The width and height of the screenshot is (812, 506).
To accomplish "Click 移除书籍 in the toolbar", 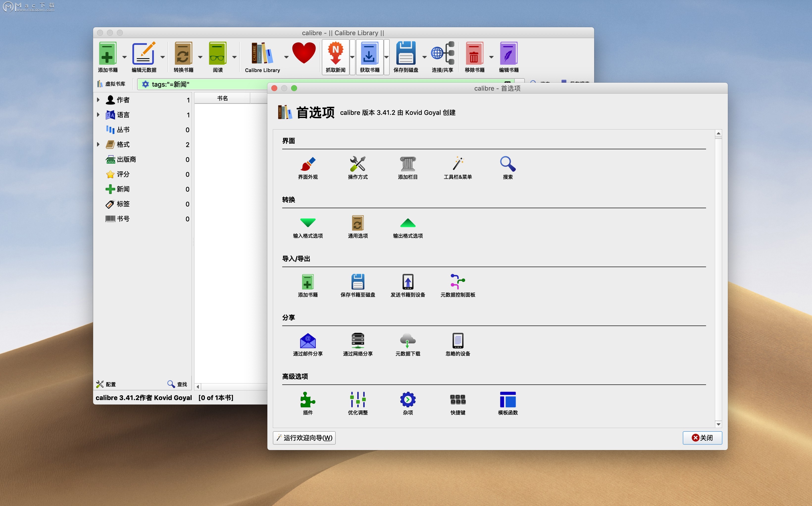I will coord(474,57).
